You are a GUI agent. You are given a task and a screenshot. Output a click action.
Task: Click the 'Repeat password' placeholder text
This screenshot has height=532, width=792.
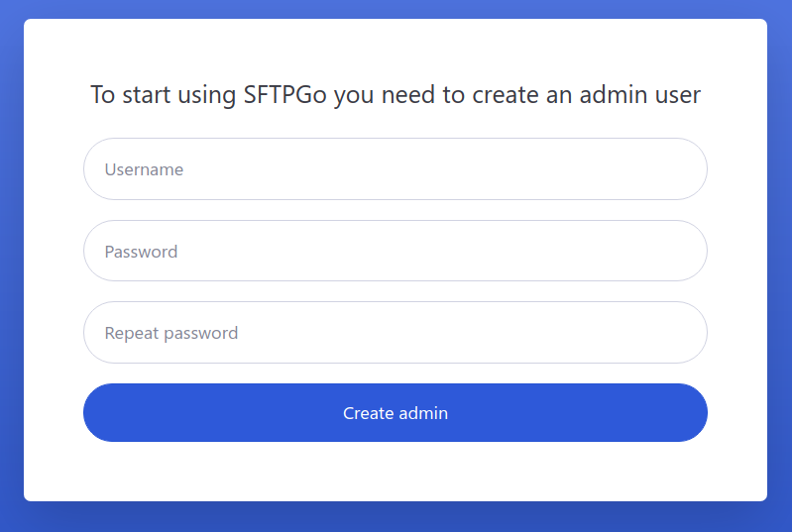[171, 333]
